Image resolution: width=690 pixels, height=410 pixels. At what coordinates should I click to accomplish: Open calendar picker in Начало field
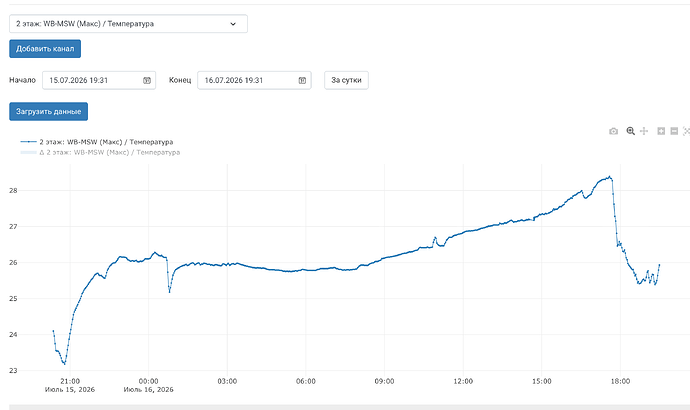[147, 81]
